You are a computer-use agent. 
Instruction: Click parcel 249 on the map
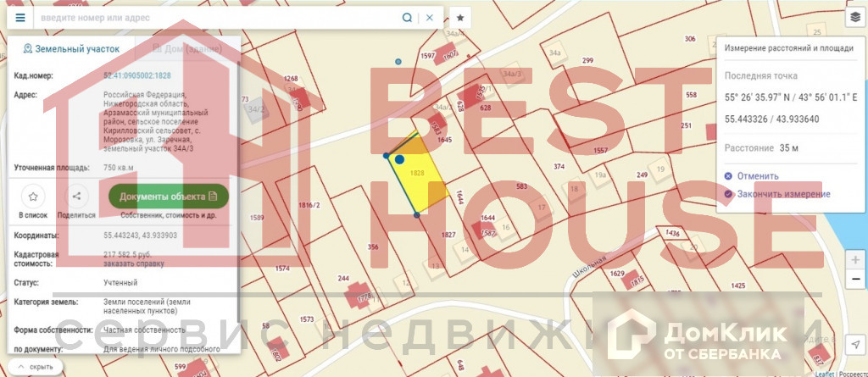point(643,175)
